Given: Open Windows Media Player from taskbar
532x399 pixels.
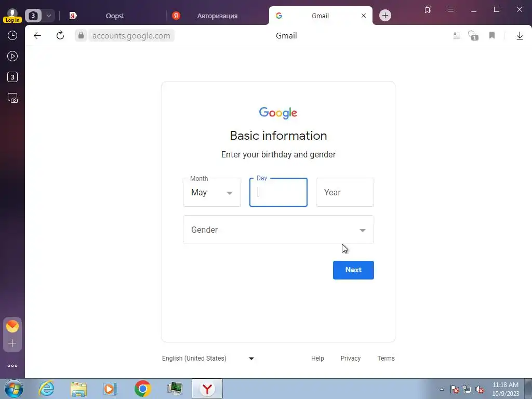Looking at the screenshot, I should pyautogui.click(x=110, y=389).
